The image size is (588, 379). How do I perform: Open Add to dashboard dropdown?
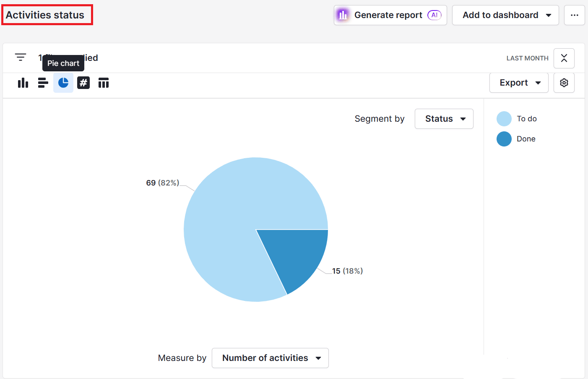pos(505,15)
